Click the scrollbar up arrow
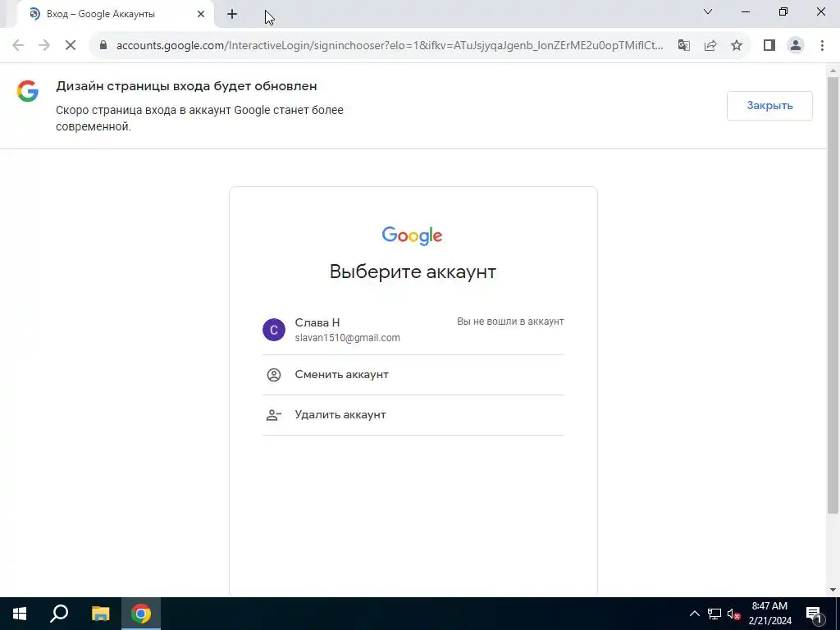The width and height of the screenshot is (840, 630). pos(833,71)
